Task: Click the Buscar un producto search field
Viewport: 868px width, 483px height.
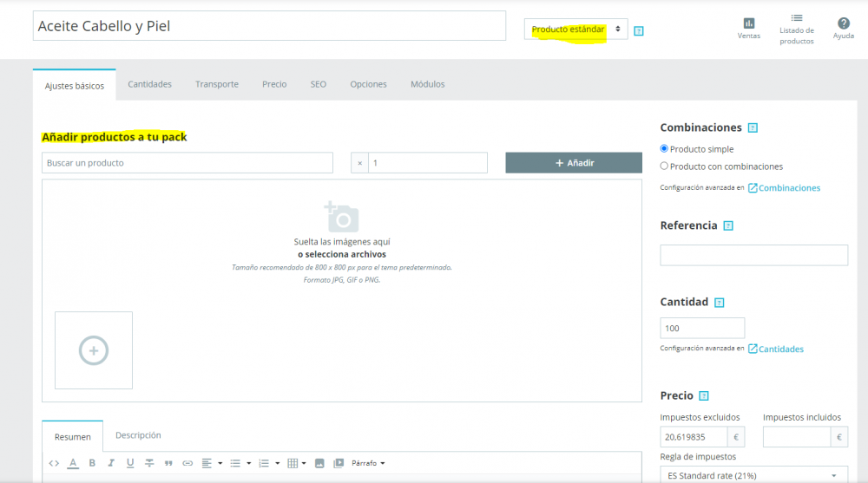Action: click(187, 163)
